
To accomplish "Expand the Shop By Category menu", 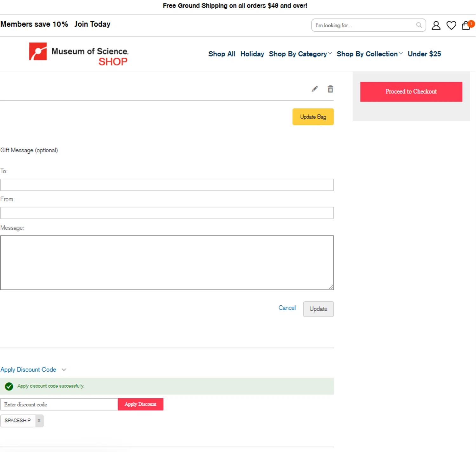I will click(300, 54).
